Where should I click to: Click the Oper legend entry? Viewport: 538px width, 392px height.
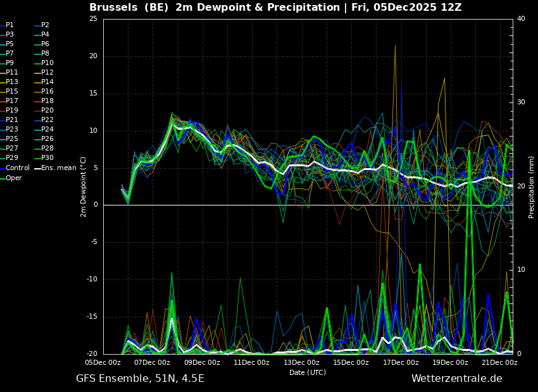(x=14, y=178)
